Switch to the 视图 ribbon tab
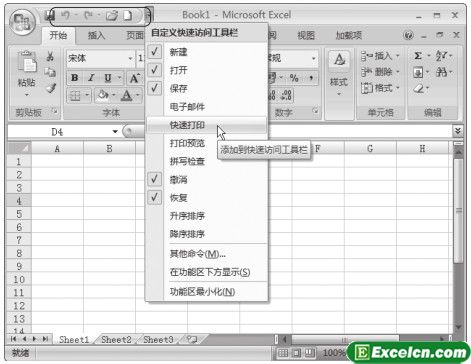 306,35
